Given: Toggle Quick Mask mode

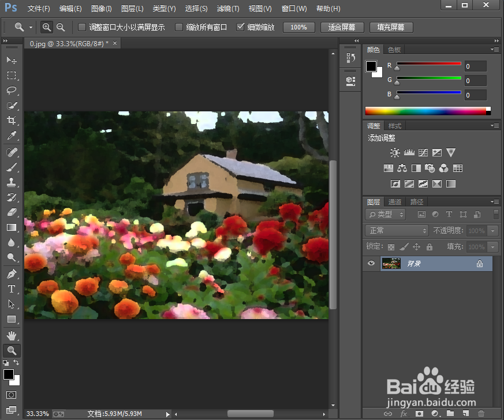Looking at the screenshot, I should pos(11,395).
